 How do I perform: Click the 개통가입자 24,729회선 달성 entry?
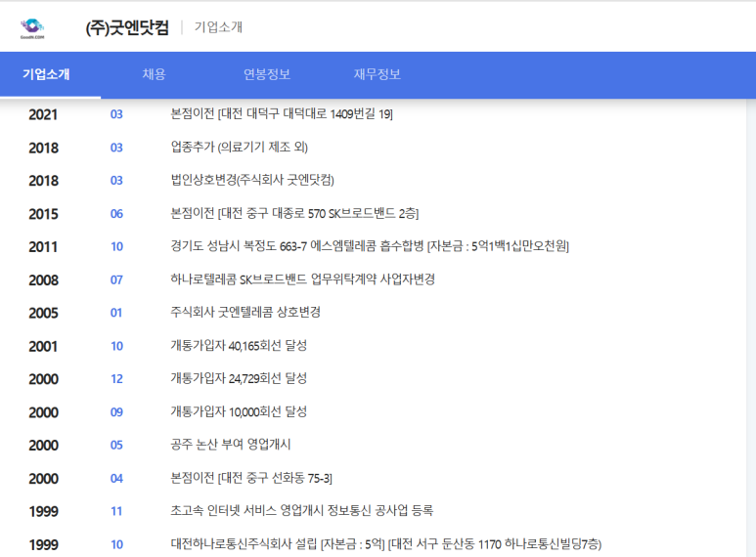239,379
